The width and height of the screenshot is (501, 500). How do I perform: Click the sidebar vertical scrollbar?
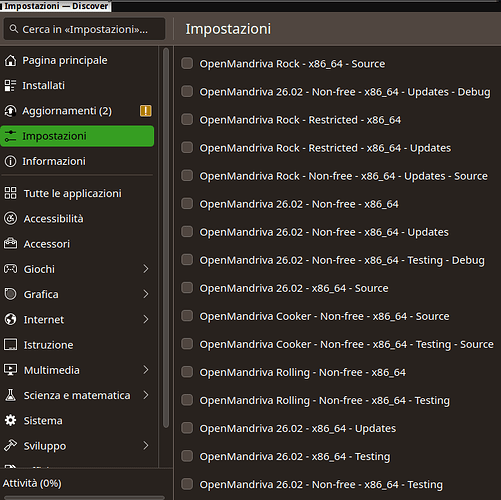coord(166,238)
